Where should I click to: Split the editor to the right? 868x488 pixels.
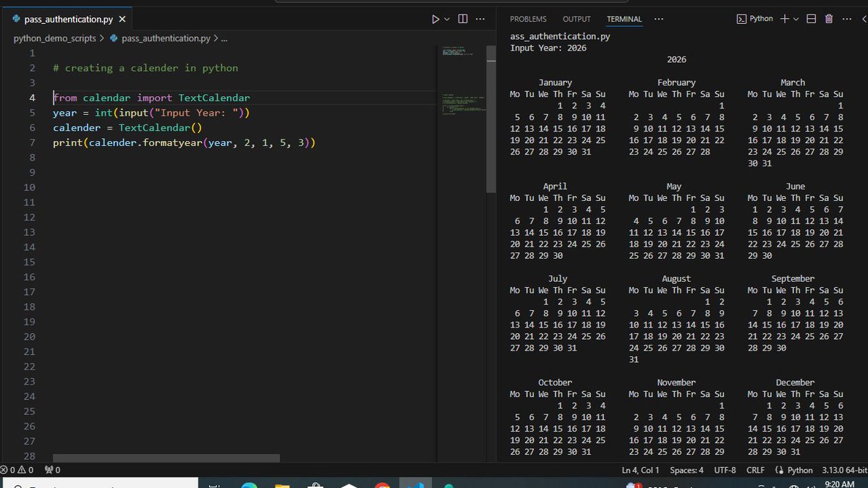463,19
